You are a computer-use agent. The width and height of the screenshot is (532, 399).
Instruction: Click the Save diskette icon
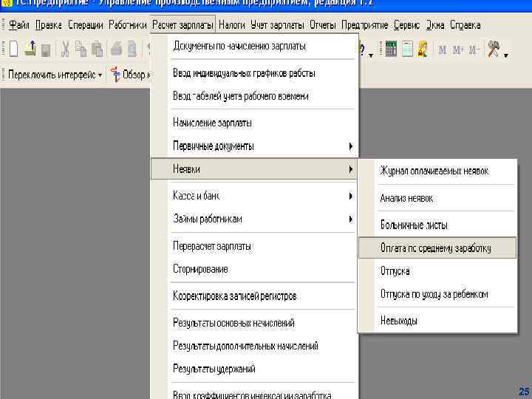46,50
